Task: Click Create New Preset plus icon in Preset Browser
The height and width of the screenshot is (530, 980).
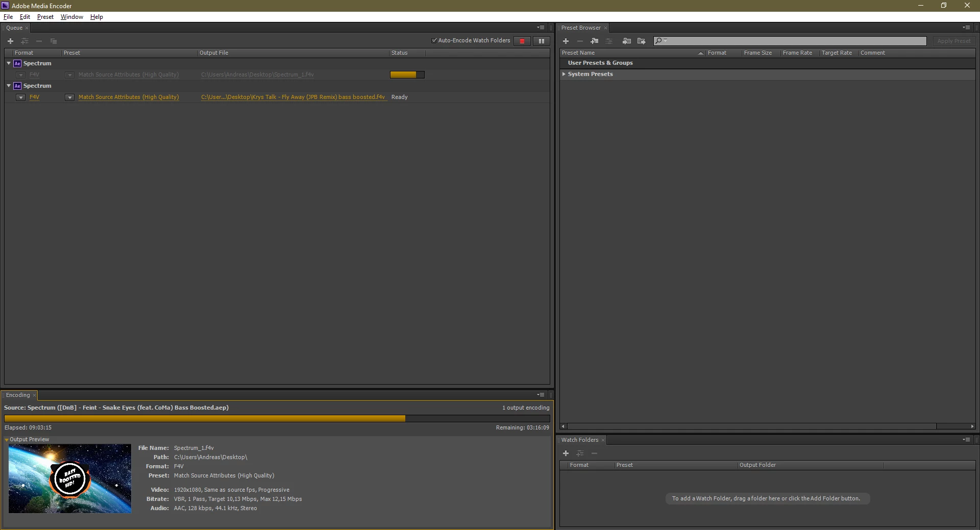Action: [x=566, y=41]
